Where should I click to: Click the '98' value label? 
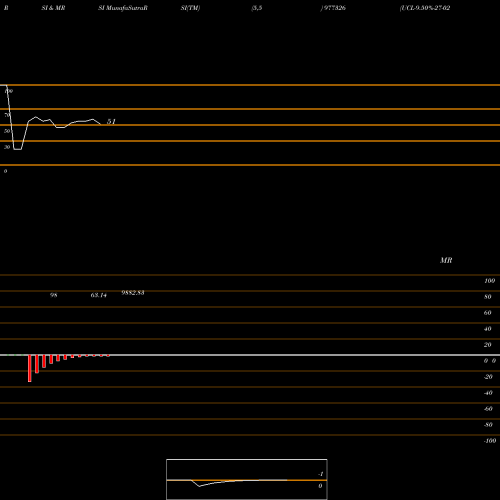coord(54,295)
